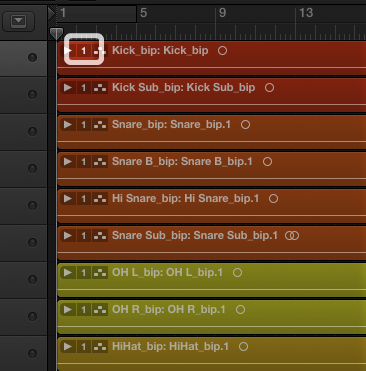Expand the Snare_bip take folder triangle

[x=68, y=125]
